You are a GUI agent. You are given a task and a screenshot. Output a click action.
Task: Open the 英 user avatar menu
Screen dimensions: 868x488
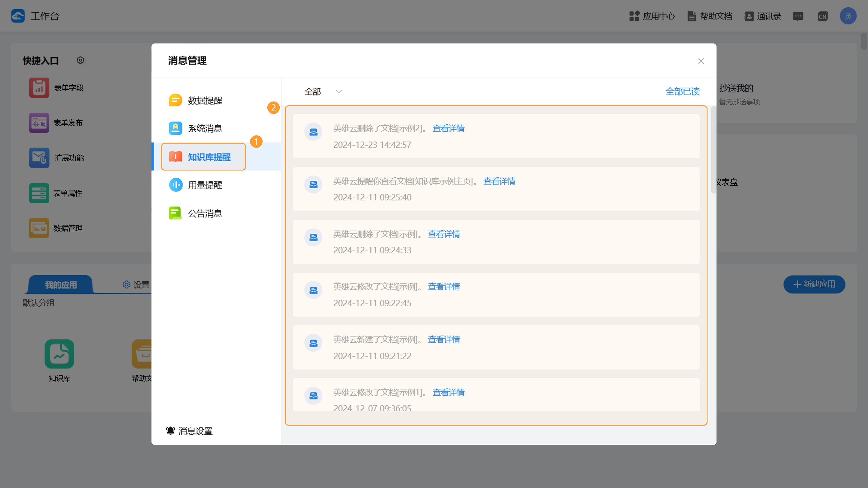848,16
